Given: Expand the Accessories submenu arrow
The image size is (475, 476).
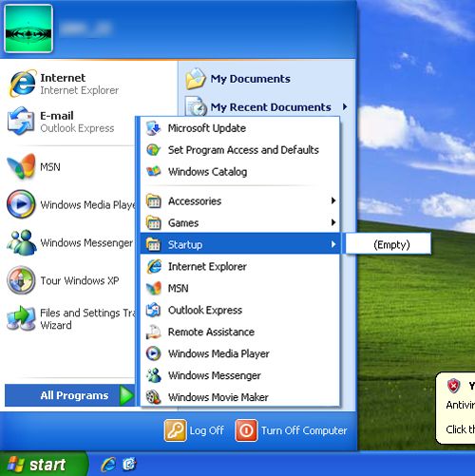Looking at the screenshot, I should (x=332, y=200).
